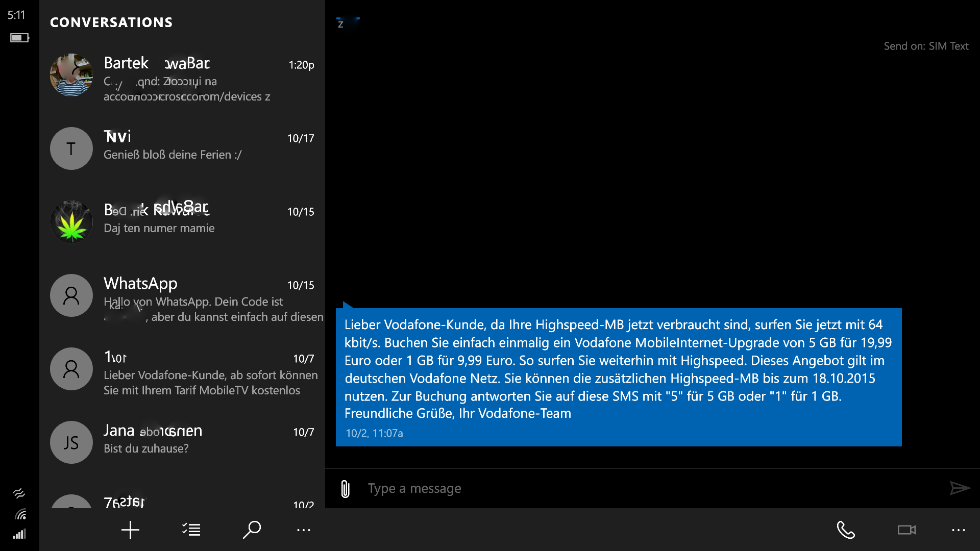Start video call with camera icon
Viewport: 980px width, 551px height.
coord(906,530)
